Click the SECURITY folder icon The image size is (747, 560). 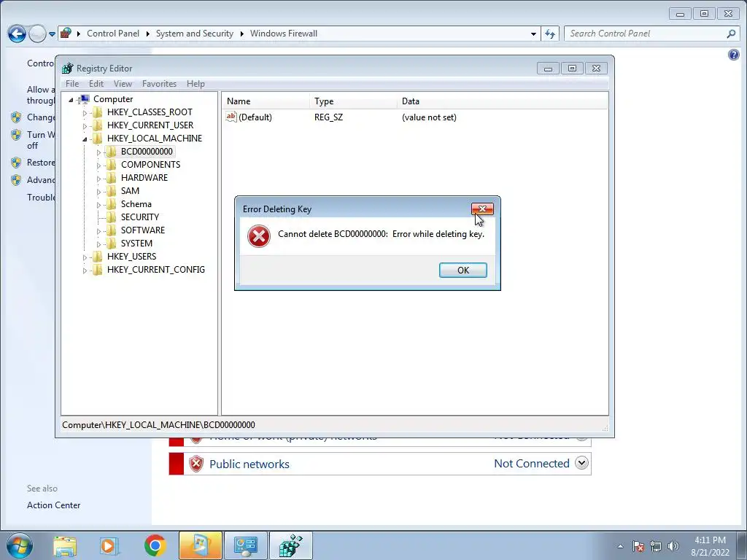(x=111, y=217)
